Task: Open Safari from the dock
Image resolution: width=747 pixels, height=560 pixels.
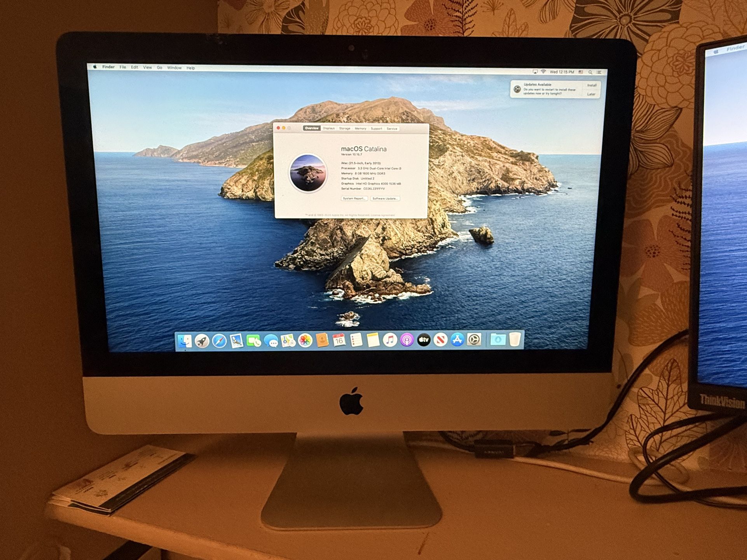Action: coord(219,341)
